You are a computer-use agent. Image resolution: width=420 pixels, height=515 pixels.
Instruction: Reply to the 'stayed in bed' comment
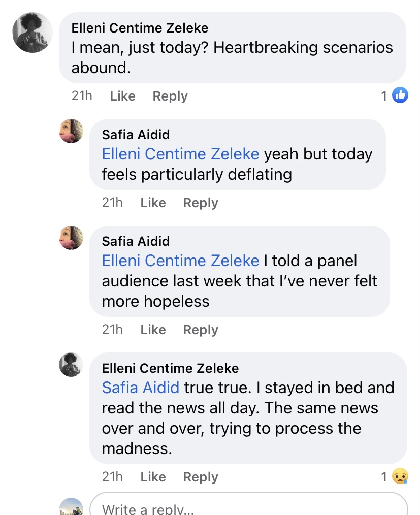(x=201, y=477)
